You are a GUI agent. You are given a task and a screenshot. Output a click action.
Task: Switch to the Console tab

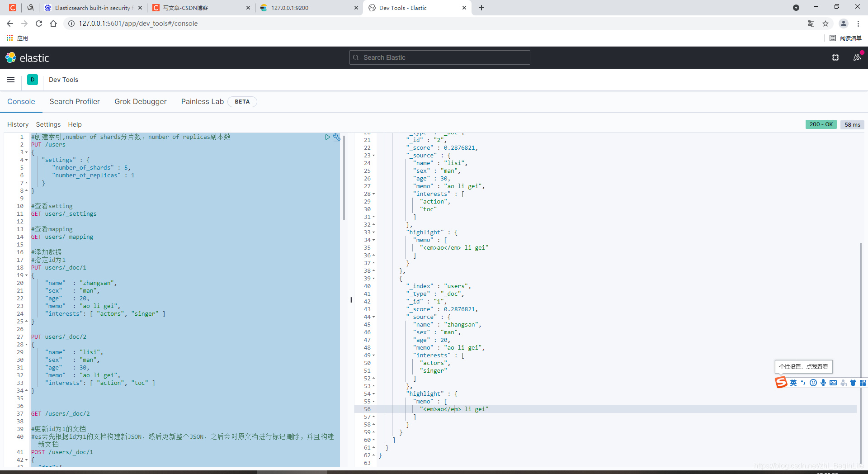[21, 101]
